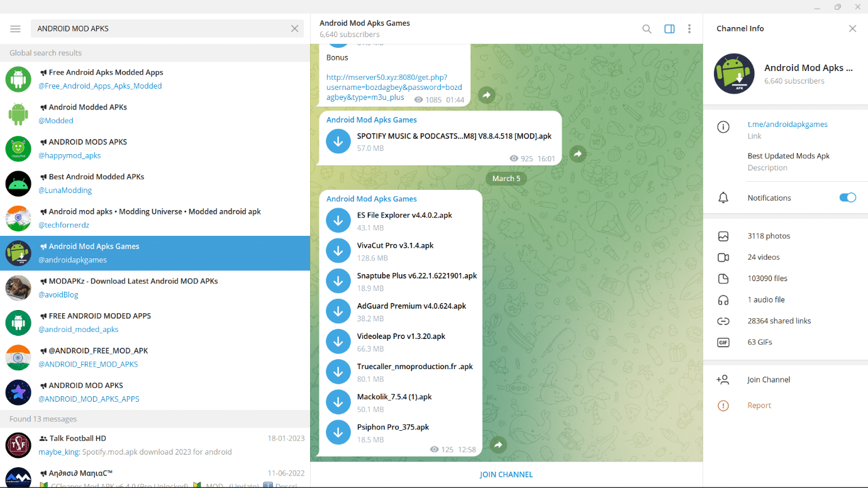Download the Psiphon Pro_375.apk file

(338, 432)
